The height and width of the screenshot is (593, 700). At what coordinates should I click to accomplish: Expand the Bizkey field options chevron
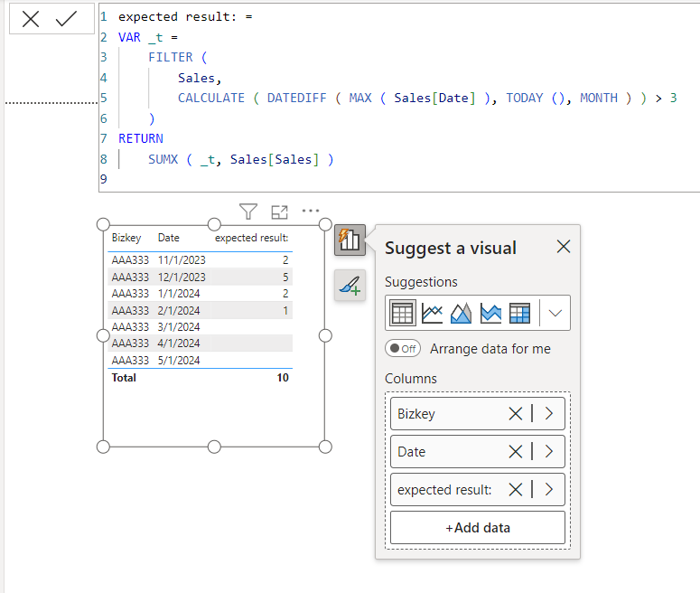coord(548,414)
